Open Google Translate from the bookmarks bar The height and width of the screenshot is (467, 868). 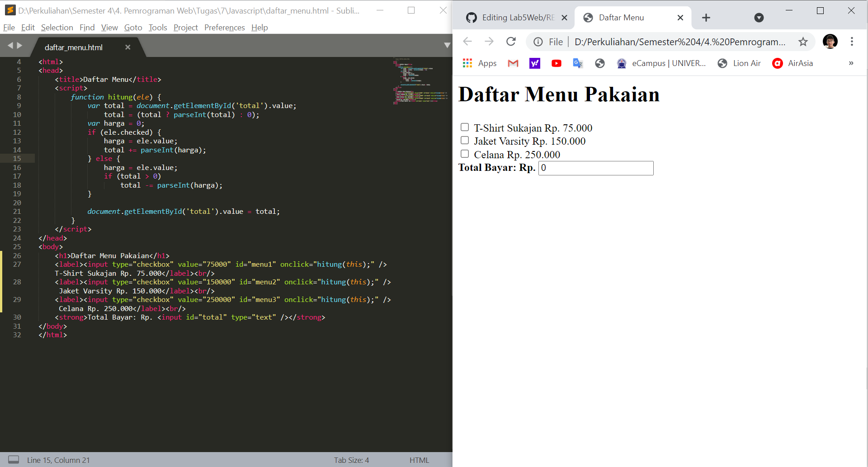click(x=577, y=63)
